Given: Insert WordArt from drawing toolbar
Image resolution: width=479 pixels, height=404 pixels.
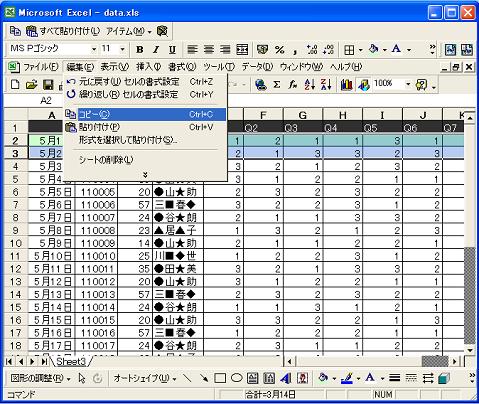Looking at the screenshot, I should 285,378.
